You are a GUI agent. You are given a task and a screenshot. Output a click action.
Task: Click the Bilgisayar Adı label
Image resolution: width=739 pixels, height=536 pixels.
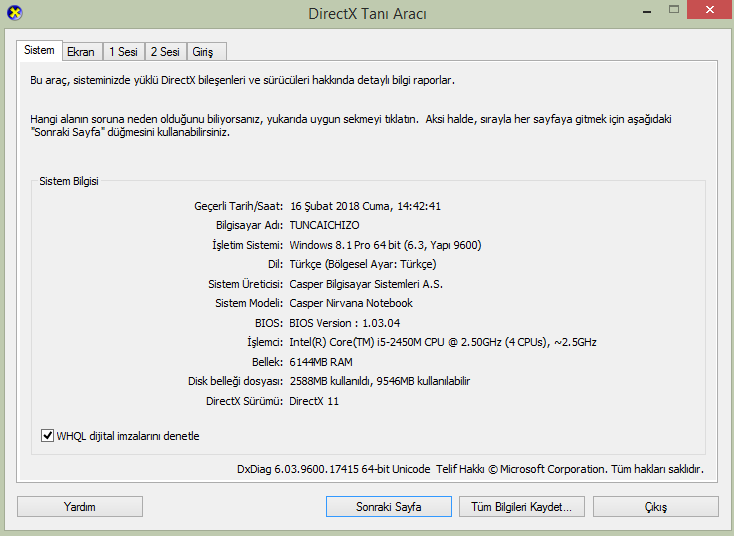pos(249,225)
